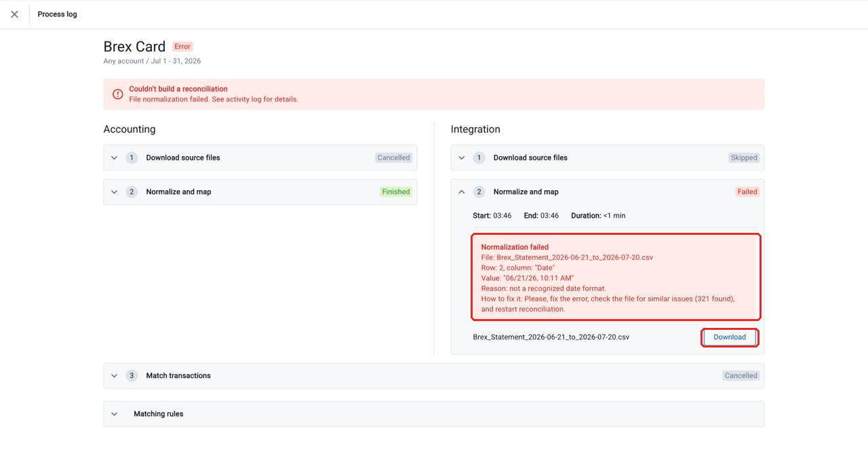
Task: Select the Brex Card title
Action: 134,47
